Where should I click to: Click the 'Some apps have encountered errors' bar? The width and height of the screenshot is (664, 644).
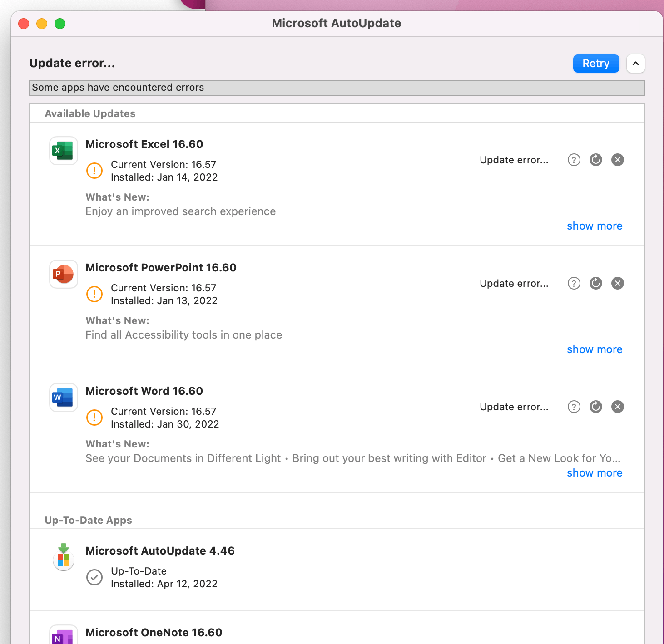pyautogui.click(x=337, y=88)
